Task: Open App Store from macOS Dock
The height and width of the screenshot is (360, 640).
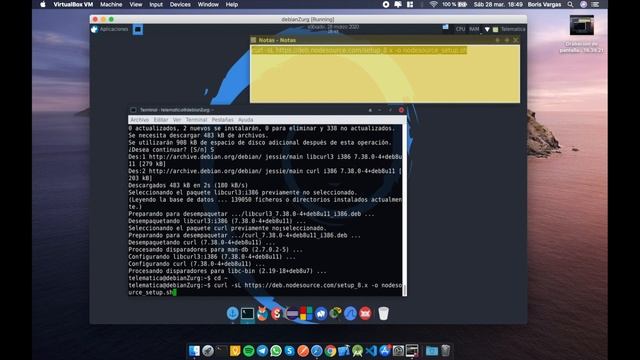Action: (385, 351)
